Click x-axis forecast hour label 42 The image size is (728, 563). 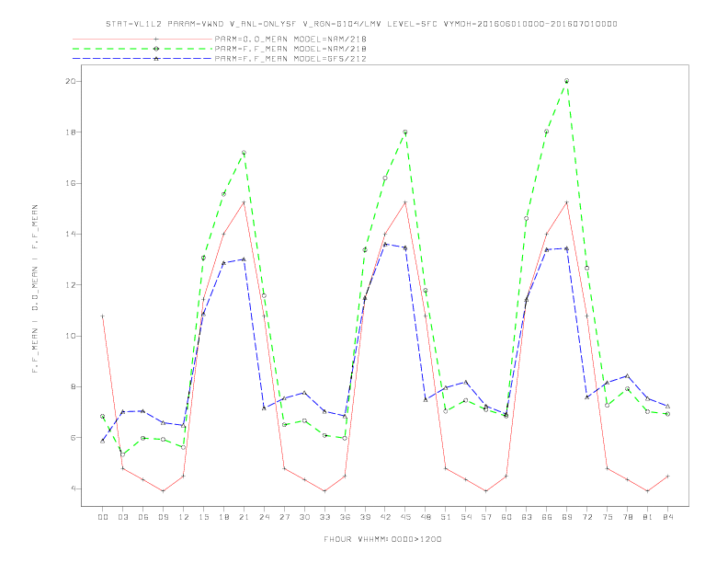[385, 517]
